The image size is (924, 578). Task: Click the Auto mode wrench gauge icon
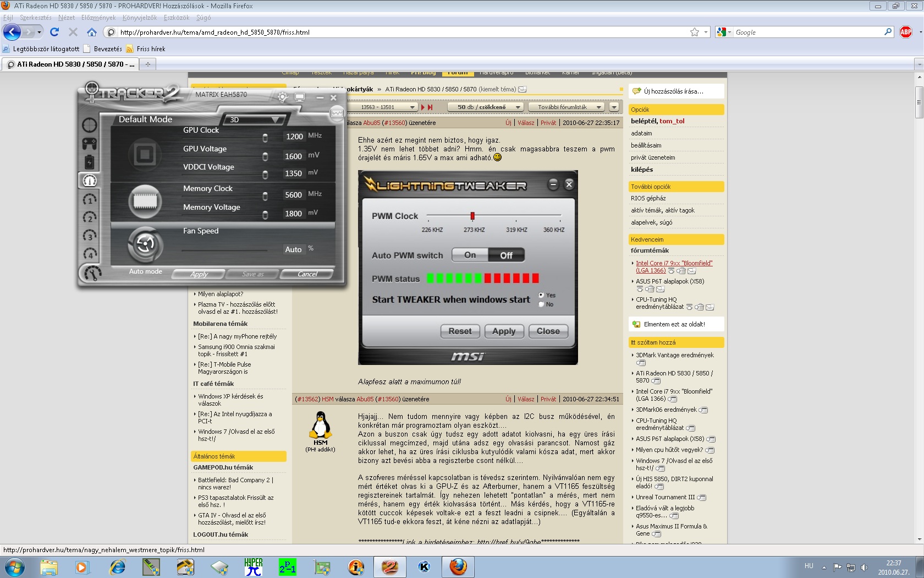tap(91, 272)
